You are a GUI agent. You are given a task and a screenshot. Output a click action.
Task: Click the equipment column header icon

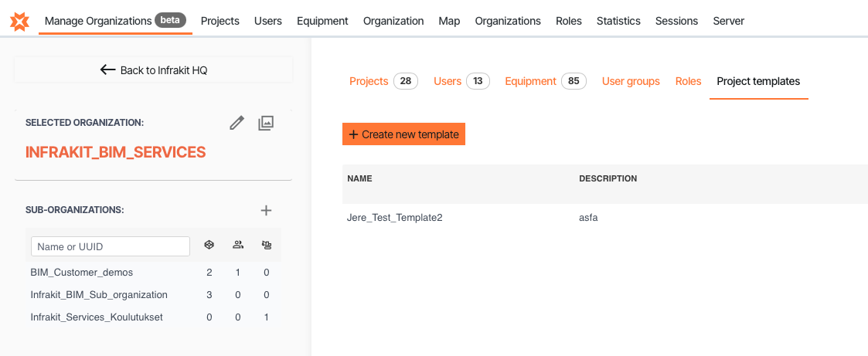pos(267,246)
